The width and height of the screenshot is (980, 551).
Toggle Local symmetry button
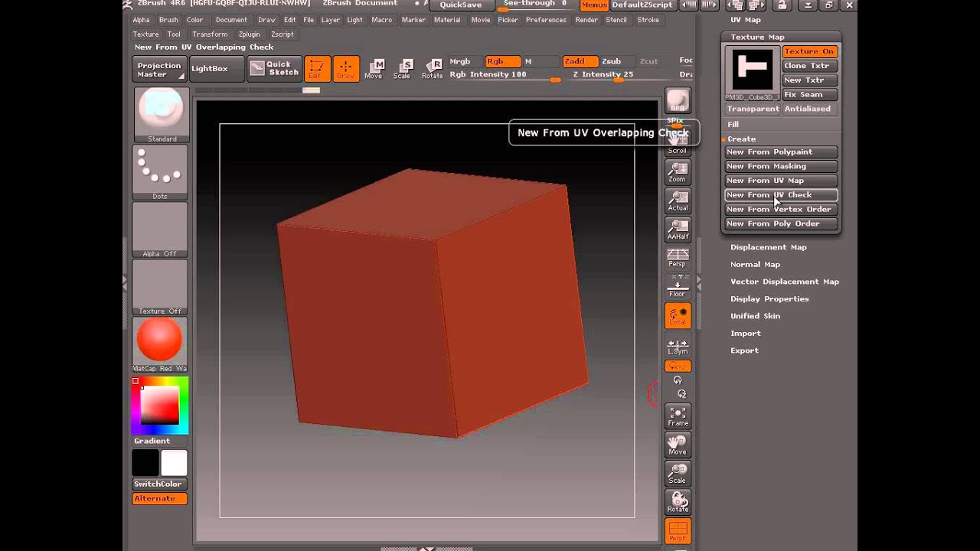(x=678, y=316)
